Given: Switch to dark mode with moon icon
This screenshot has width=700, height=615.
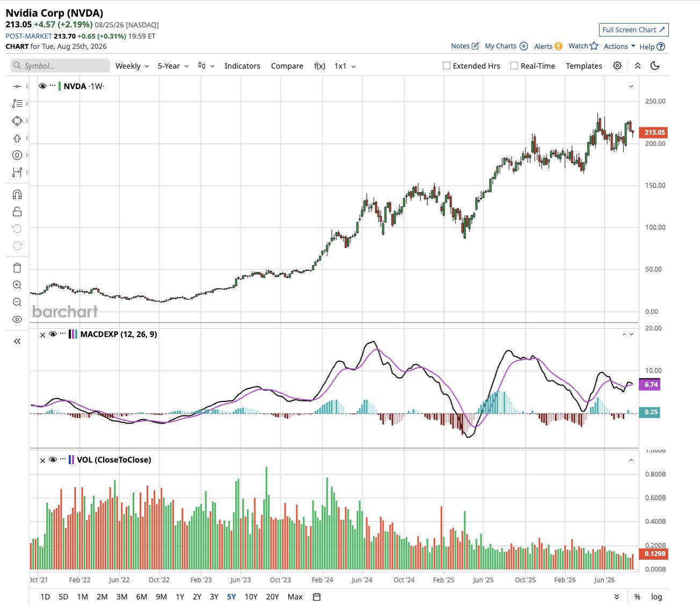Looking at the screenshot, I should point(655,65).
